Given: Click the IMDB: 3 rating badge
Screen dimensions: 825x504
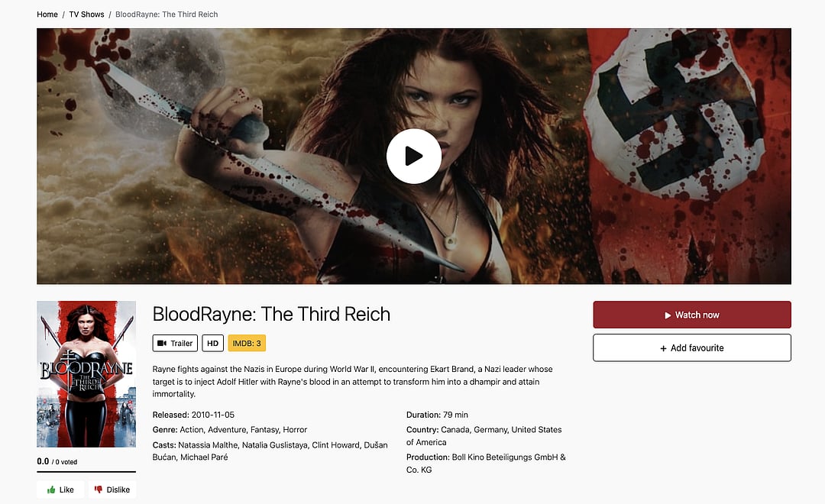Looking at the screenshot, I should (x=247, y=343).
